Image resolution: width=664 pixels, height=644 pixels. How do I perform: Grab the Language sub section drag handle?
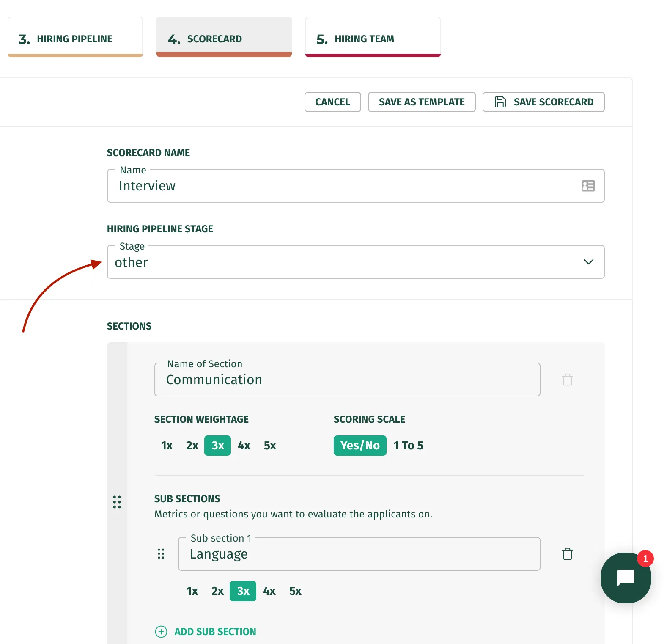coord(161,554)
